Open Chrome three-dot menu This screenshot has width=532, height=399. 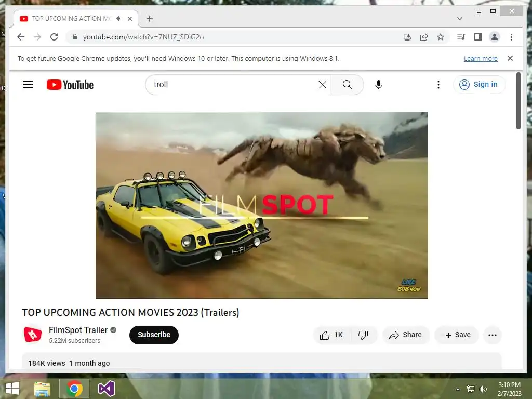511,37
